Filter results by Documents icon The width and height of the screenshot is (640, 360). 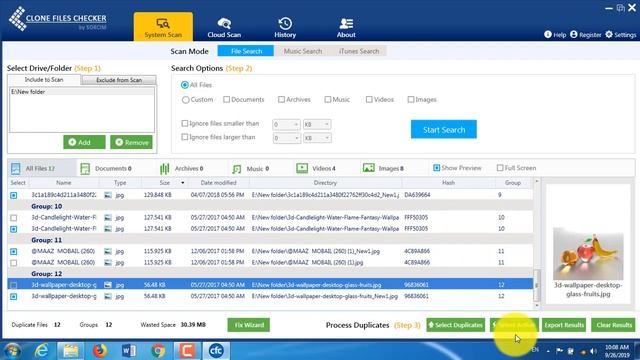click(85, 169)
